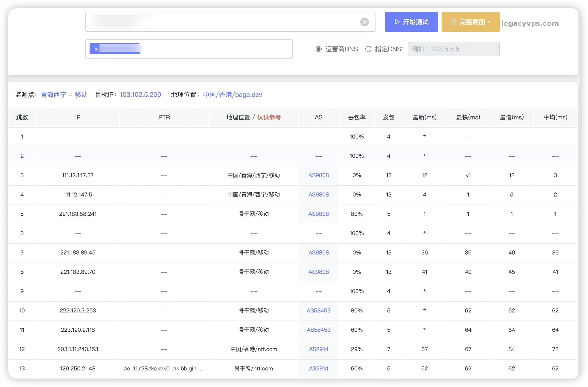Open target IP 103.102.5.209 link
The image size is (588, 387).
tap(140, 95)
